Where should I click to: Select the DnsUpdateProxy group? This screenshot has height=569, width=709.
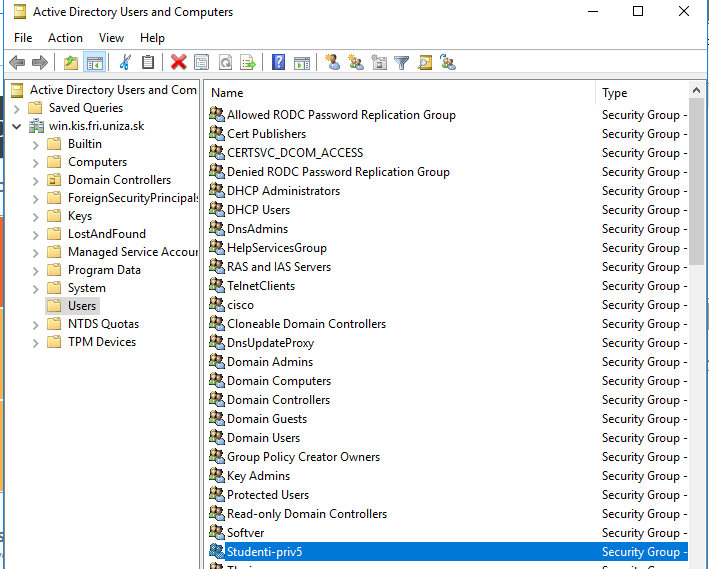pyautogui.click(x=270, y=343)
